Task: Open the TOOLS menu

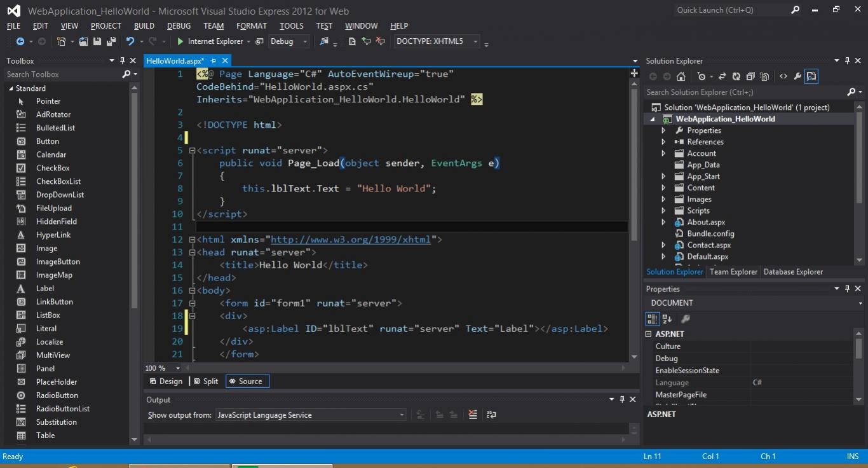Action: pos(292,26)
